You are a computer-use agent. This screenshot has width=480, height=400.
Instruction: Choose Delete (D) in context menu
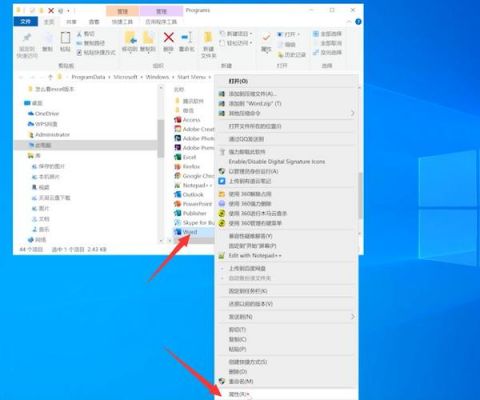tap(286, 371)
